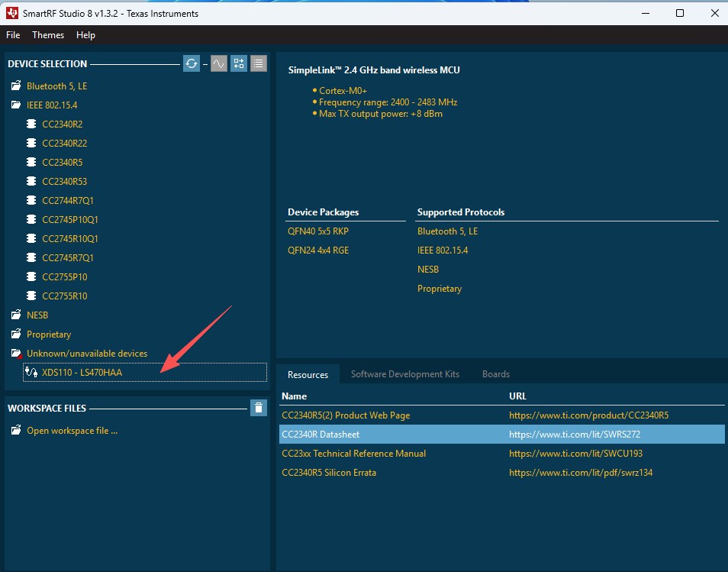This screenshot has width=728, height=572.
Task: Click the chip icon beside CC2340R2
Action: coord(31,124)
